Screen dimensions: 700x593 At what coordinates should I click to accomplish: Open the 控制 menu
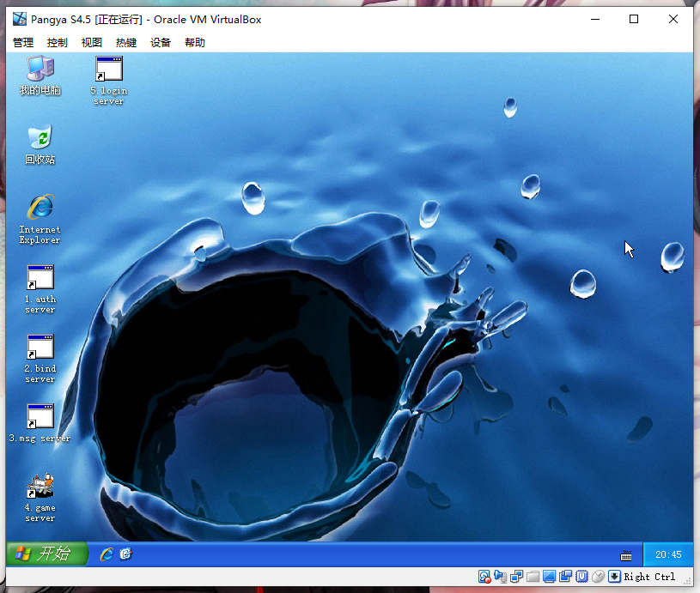pos(58,42)
